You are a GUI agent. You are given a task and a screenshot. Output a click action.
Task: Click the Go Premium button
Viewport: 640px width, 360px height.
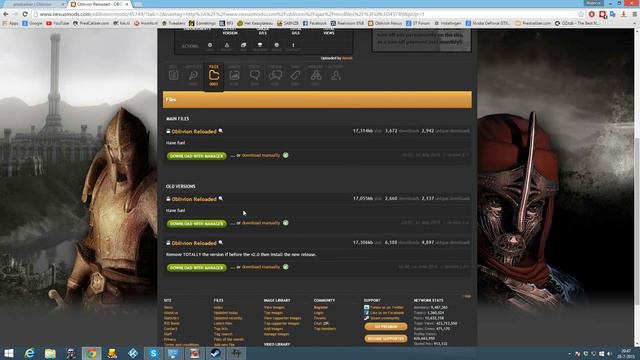(386, 327)
